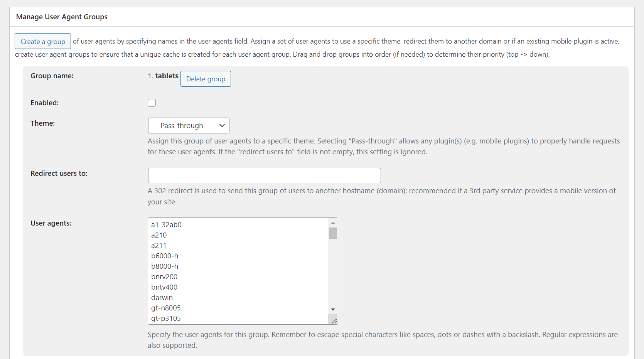
Task: Select the b8000-h entry line
Action: tap(165, 266)
